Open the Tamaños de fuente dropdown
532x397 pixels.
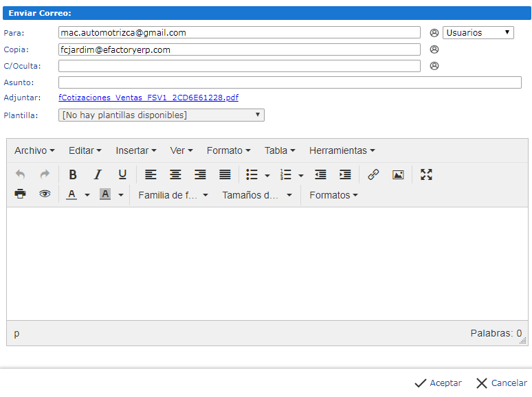pyautogui.click(x=257, y=195)
